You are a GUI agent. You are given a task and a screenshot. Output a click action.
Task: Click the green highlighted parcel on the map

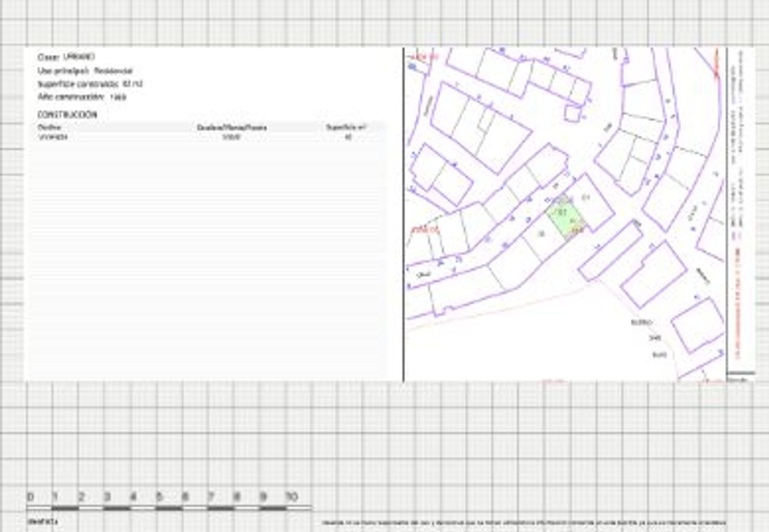[x=564, y=219]
